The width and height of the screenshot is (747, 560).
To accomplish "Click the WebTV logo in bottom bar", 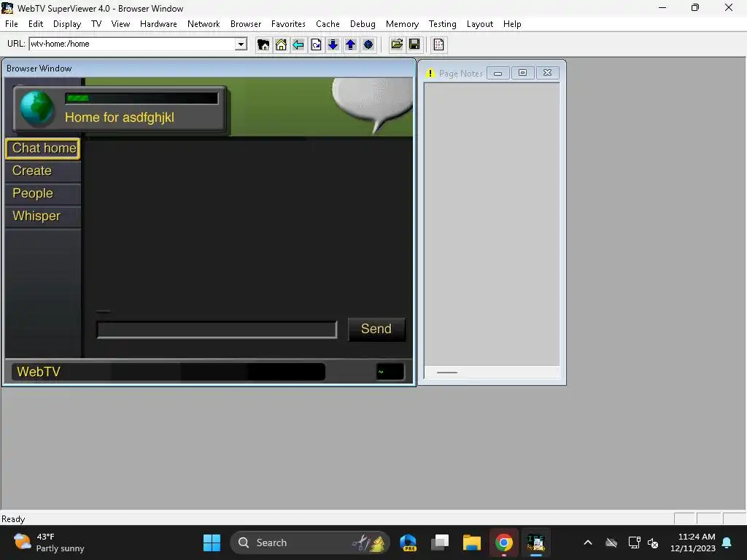I will (39, 371).
